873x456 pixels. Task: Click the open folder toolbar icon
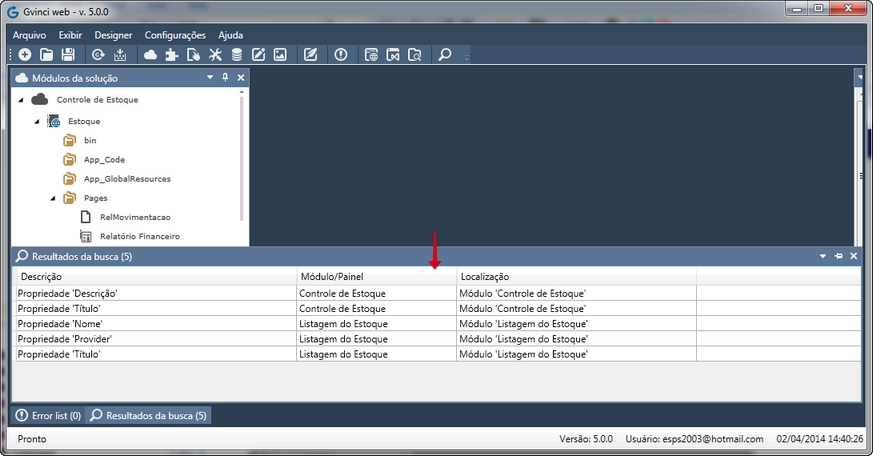[x=46, y=55]
